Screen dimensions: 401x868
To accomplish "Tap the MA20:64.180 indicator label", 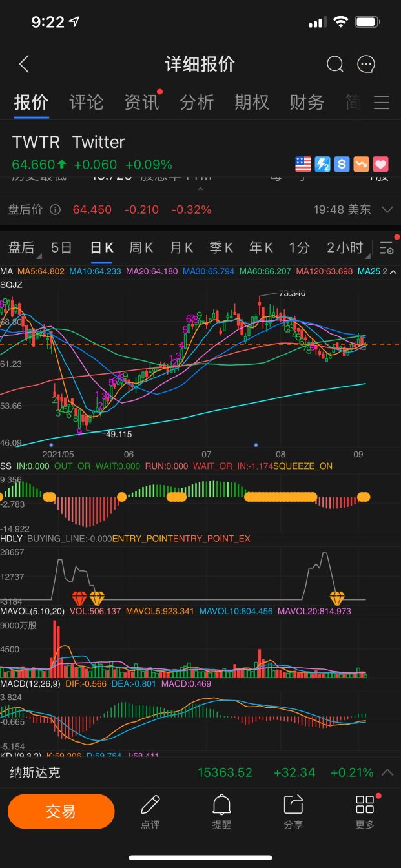I will coord(152,272).
